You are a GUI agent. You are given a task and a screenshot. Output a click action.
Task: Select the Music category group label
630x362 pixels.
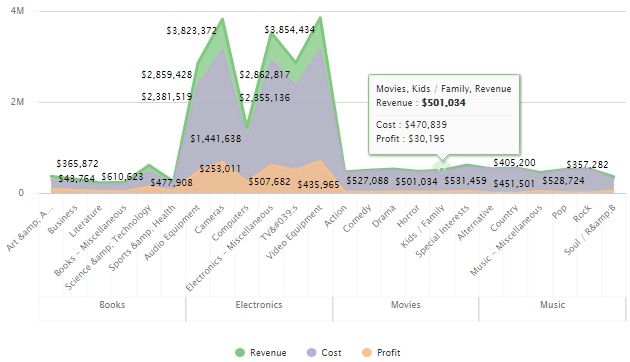pos(552,305)
